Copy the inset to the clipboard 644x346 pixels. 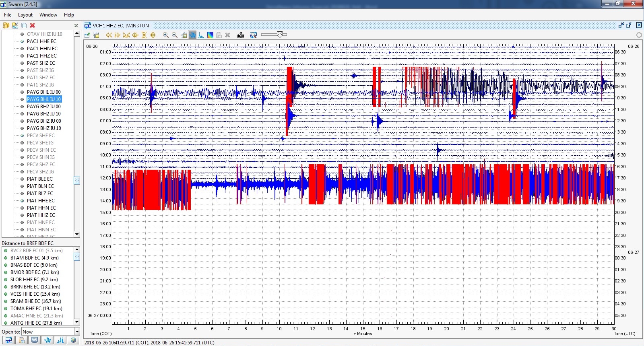click(x=219, y=35)
